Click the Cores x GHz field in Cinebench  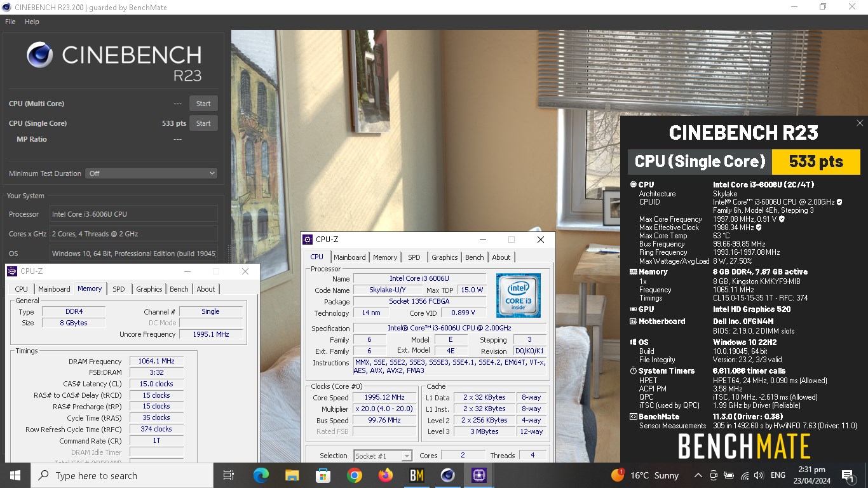(133, 234)
